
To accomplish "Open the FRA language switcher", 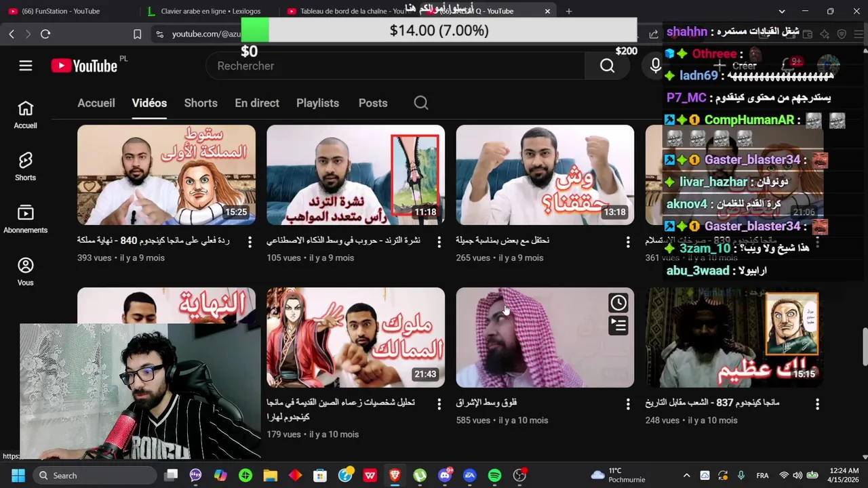I will 762,476.
